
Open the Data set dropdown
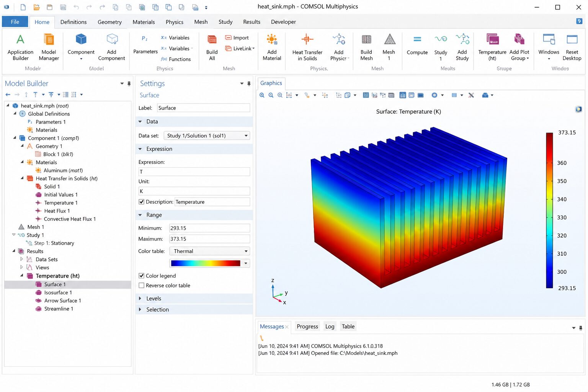[207, 136]
